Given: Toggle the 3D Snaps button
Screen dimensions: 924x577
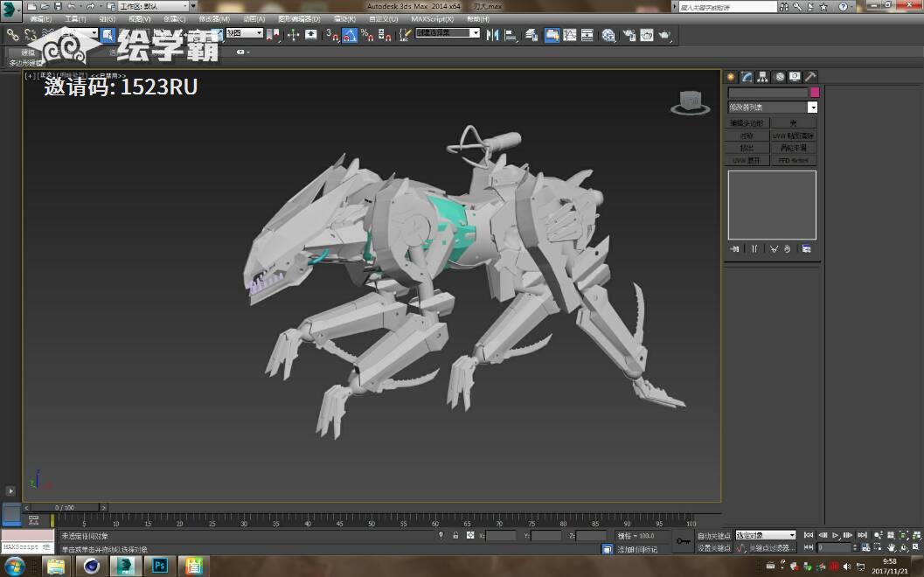Looking at the screenshot, I should click(x=332, y=35).
